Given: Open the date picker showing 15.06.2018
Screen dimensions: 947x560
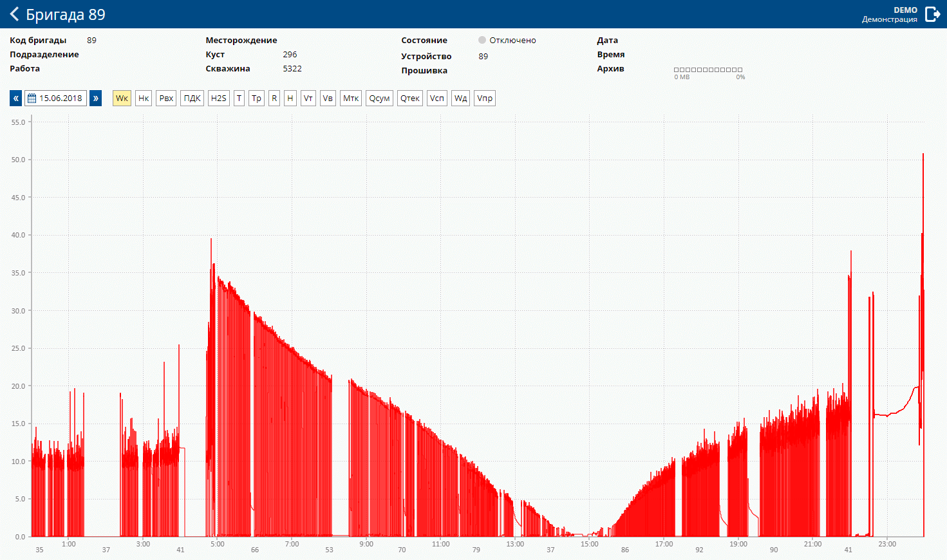Looking at the screenshot, I should (x=56, y=98).
